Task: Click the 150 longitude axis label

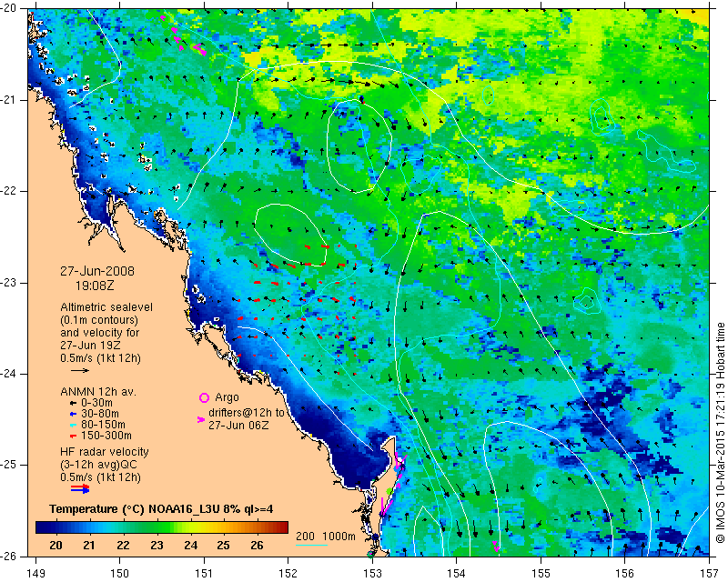Action: pyautogui.click(x=120, y=574)
